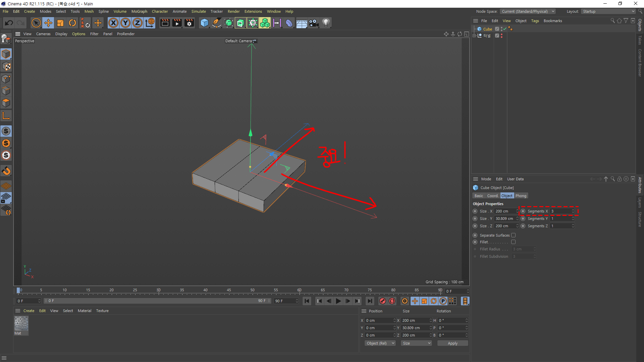Viewport: 644px width, 362px height.
Task: Click the Apply button
Action: pos(452,343)
